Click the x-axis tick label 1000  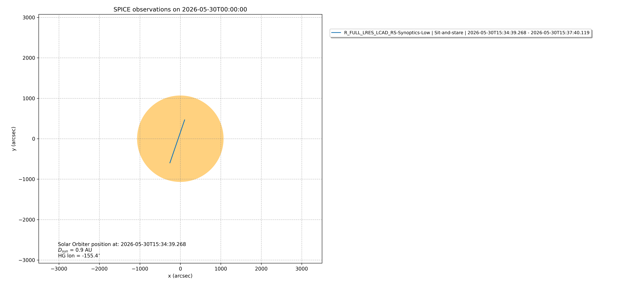click(x=221, y=269)
